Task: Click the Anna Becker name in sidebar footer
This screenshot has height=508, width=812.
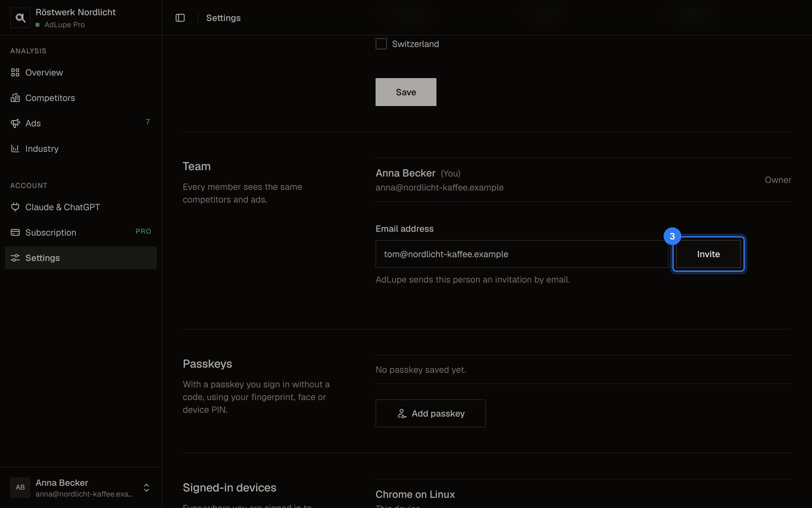Action: coord(62,483)
